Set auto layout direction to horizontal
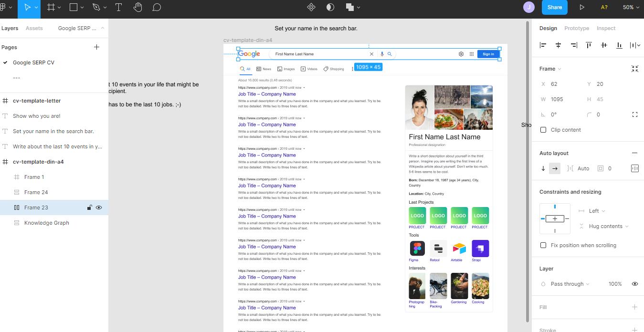644x332 pixels. click(555, 168)
